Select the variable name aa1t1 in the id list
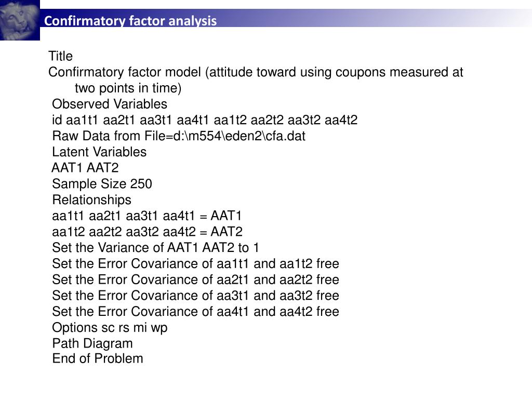The image size is (532, 399). click(x=82, y=120)
